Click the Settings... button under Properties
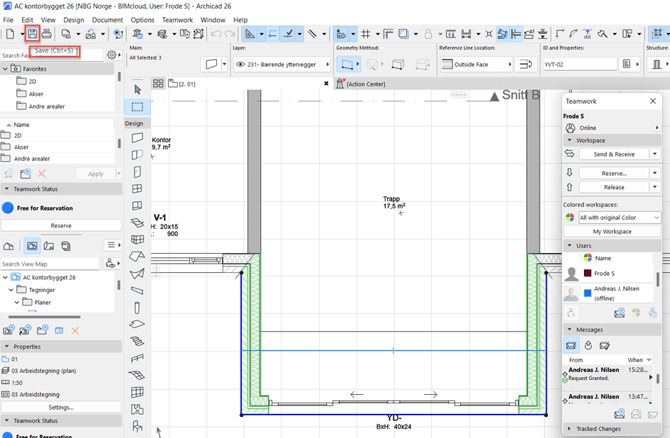The image size is (670, 438). 61,407
